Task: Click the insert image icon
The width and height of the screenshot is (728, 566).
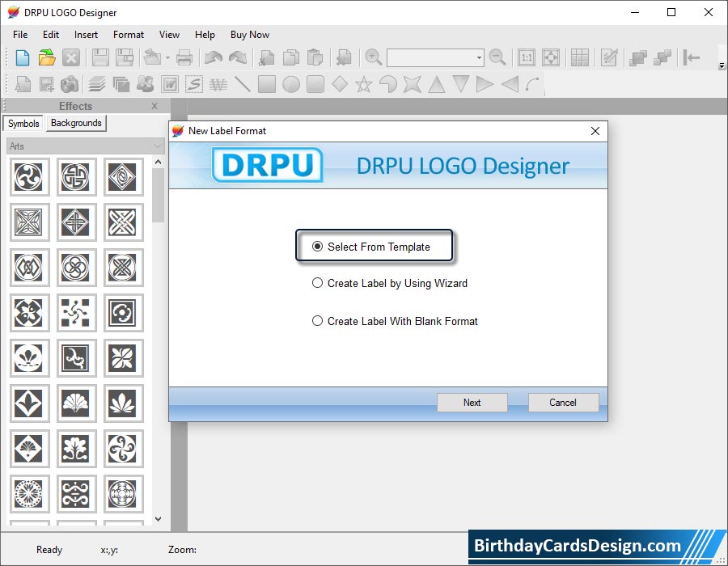Action: pyautogui.click(x=46, y=84)
